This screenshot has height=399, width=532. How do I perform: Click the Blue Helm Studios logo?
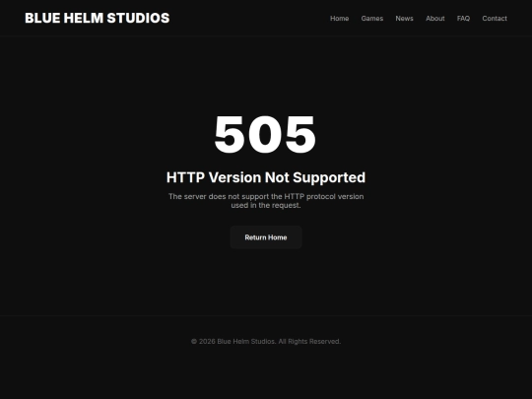tap(97, 18)
